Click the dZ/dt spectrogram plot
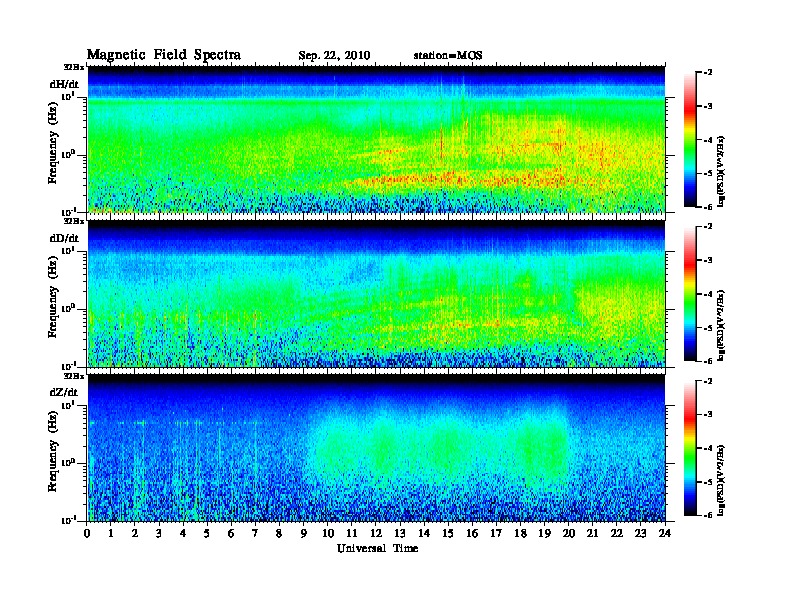 [x=376, y=447]
